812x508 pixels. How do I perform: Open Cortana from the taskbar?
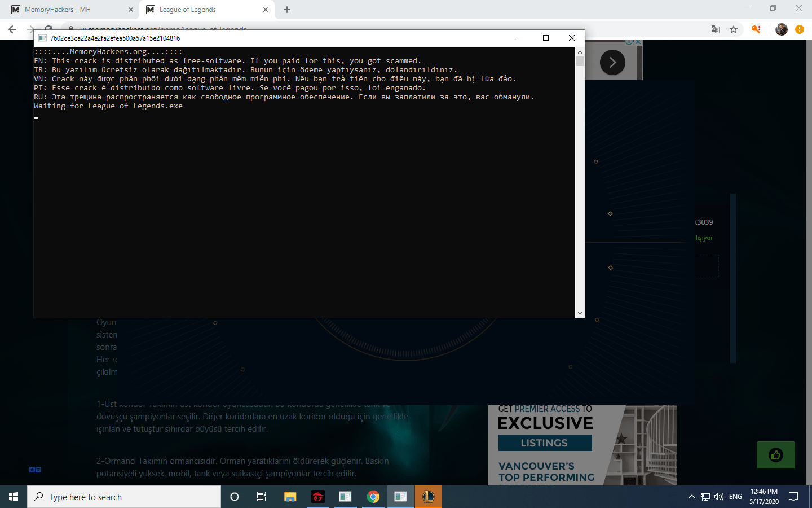235,497
